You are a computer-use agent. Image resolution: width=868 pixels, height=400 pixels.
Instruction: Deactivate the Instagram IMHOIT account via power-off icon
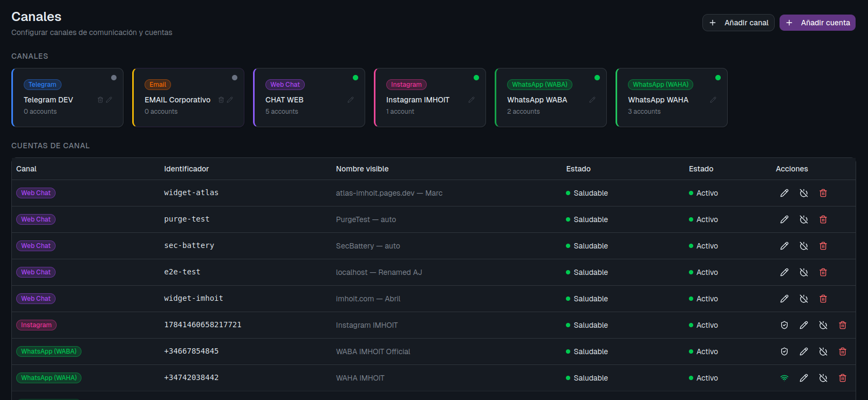click(x=823, y=325)
